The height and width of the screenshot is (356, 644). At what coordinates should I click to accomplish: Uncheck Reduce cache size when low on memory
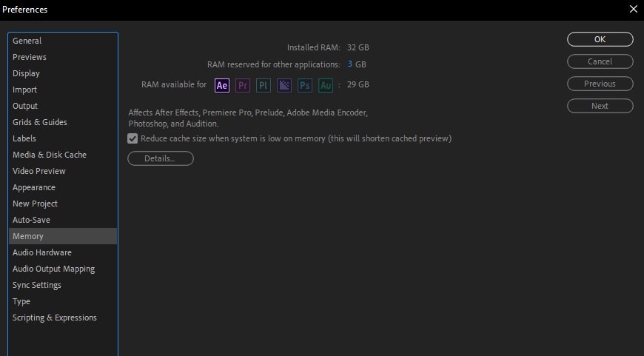133,138
